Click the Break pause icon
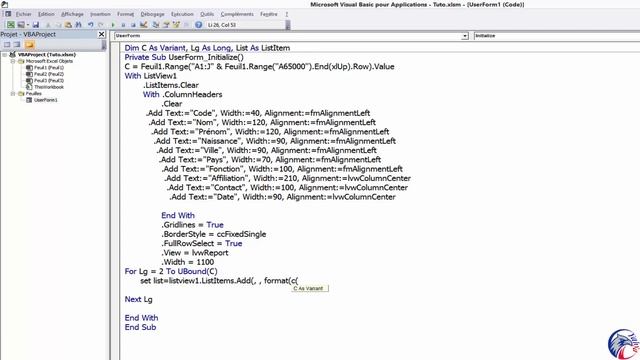This screenshot has width=640, height=360. tap(123, 25)
